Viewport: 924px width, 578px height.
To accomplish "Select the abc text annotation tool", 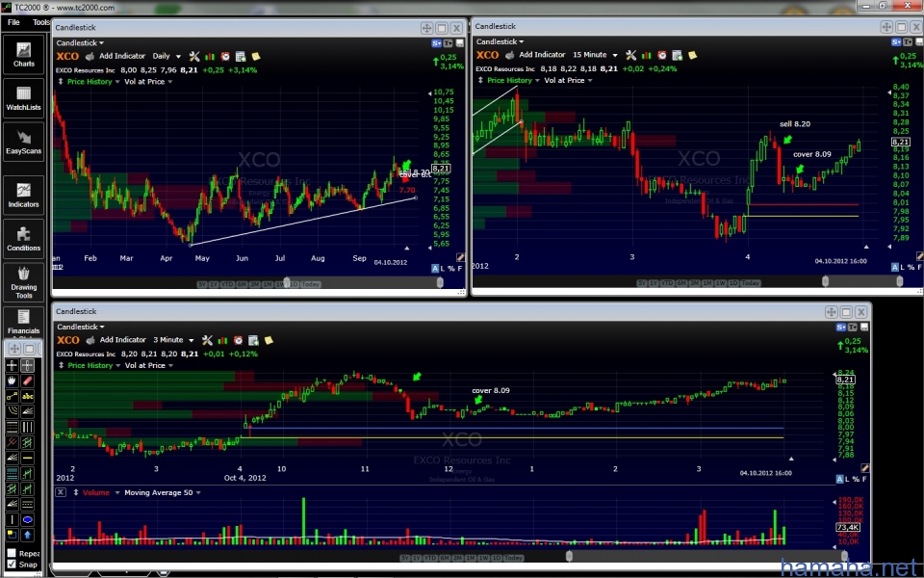I will coord(29,395).
